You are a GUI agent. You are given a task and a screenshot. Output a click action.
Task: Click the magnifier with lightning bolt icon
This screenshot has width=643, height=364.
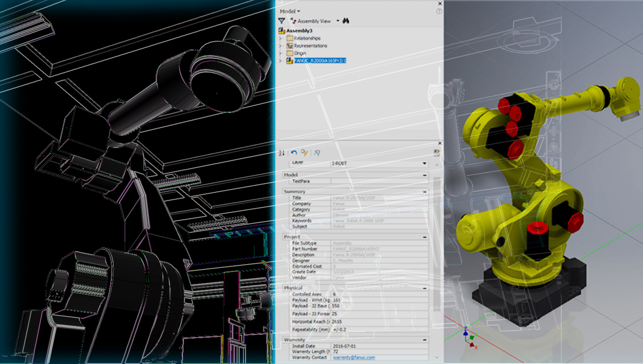(304, 153)
